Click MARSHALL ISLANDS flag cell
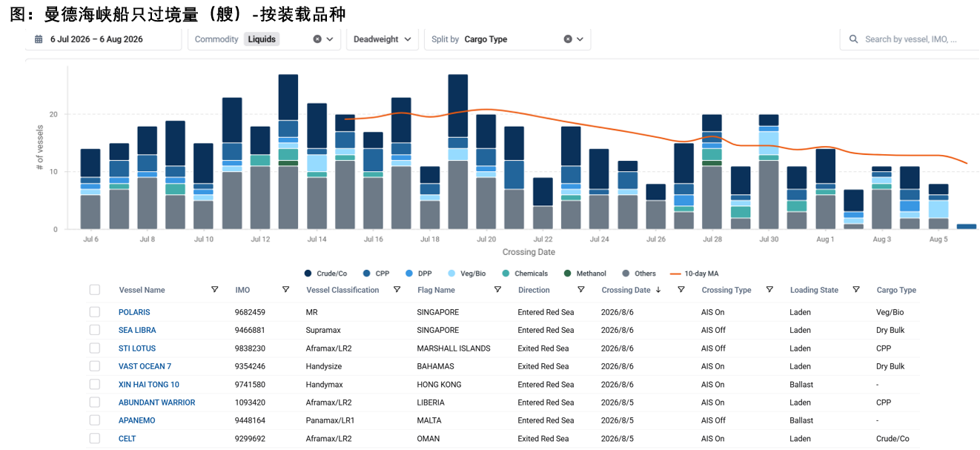The width and height of the screenshot is (980, 450). [x=454, y=348]
